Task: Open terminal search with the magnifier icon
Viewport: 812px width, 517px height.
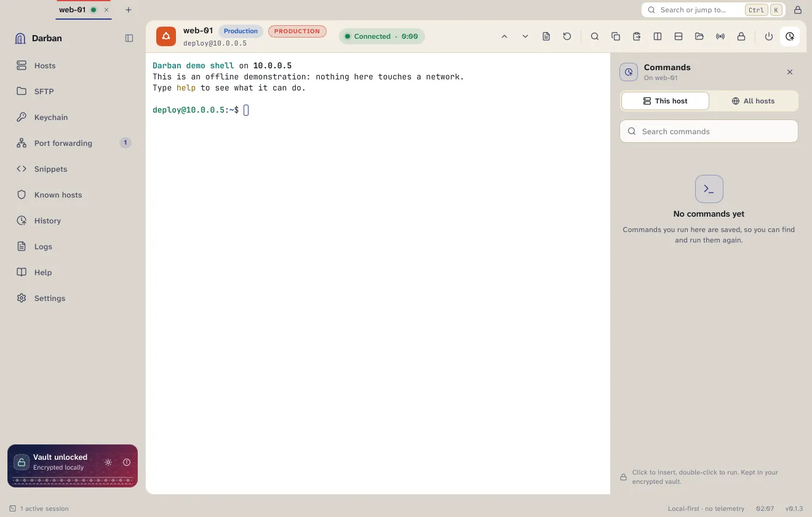Action: [595, 36]
